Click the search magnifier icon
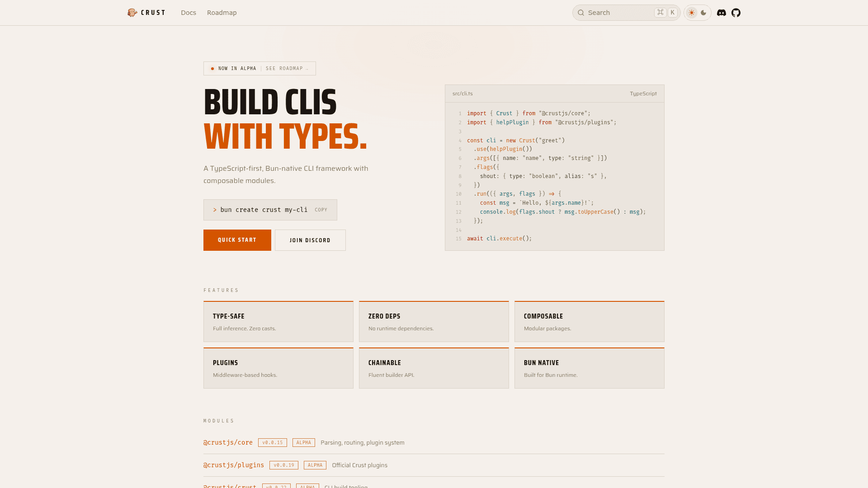868x488 pixels. tap(581, 13)
